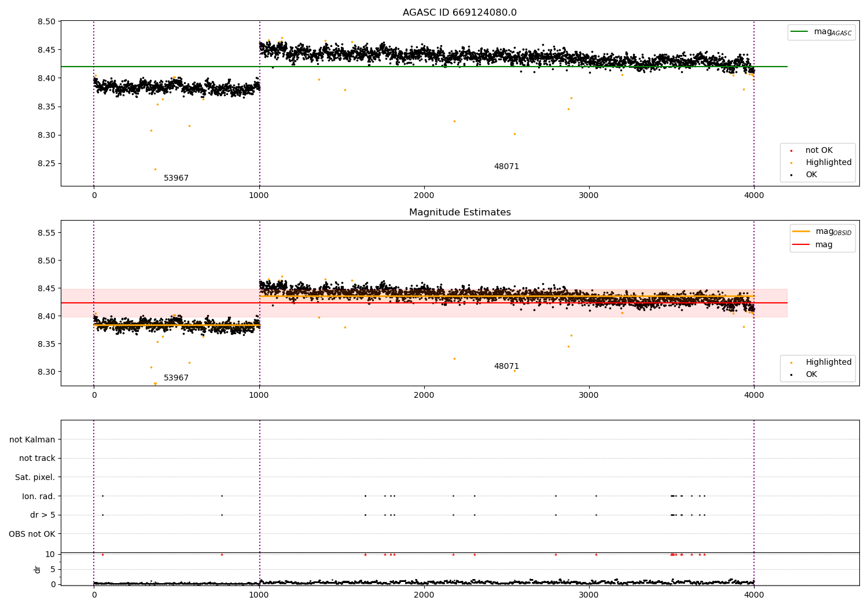The height and width of the screenshot is (608, 868).
Task: Click the 'OBS not OK' axis label
Action: pos(32,534)
